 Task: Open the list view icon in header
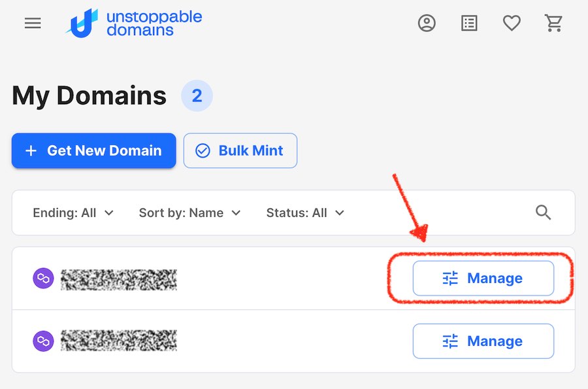(469, 24)
